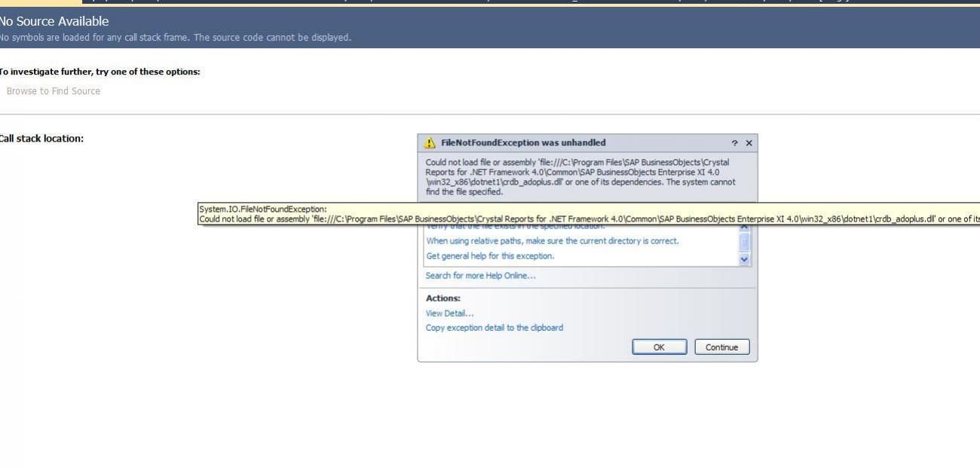The width and height of the screenshot is (980, 468).
Task: Click the OK button in exception dialog
Action: [660, 347]
